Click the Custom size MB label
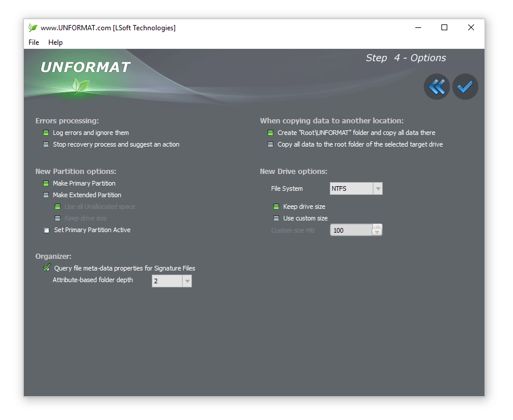 click(293, 230)
